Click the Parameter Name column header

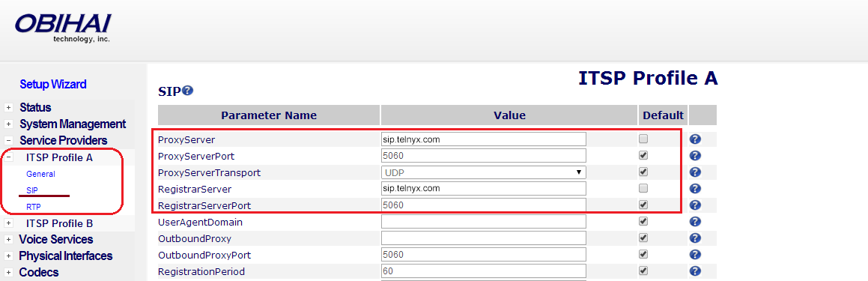coord(268,115)
